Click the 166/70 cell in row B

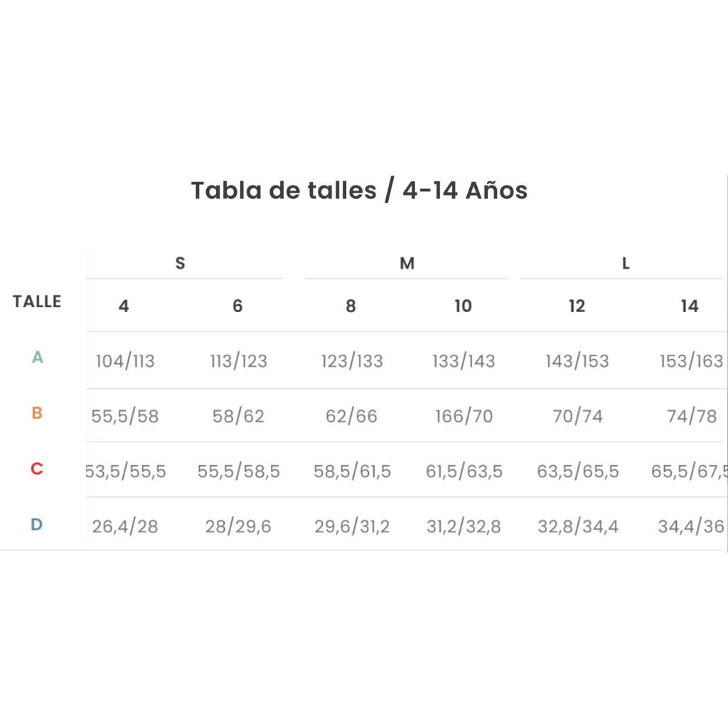tap(464, 416)
